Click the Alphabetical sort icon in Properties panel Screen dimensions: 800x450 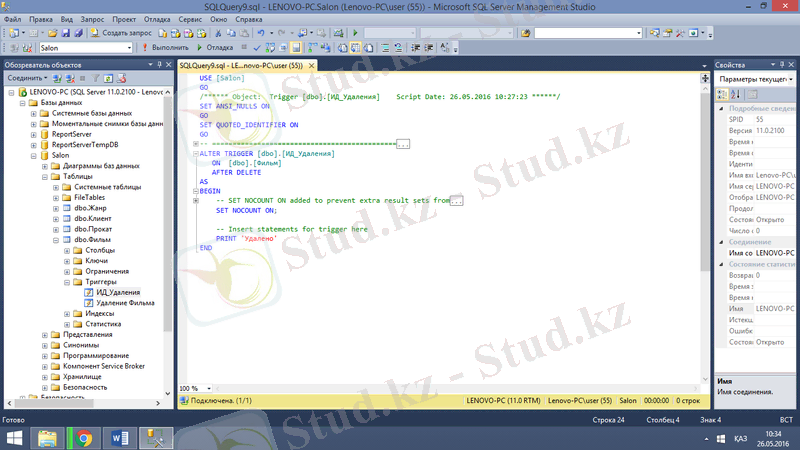click(735, 94)
